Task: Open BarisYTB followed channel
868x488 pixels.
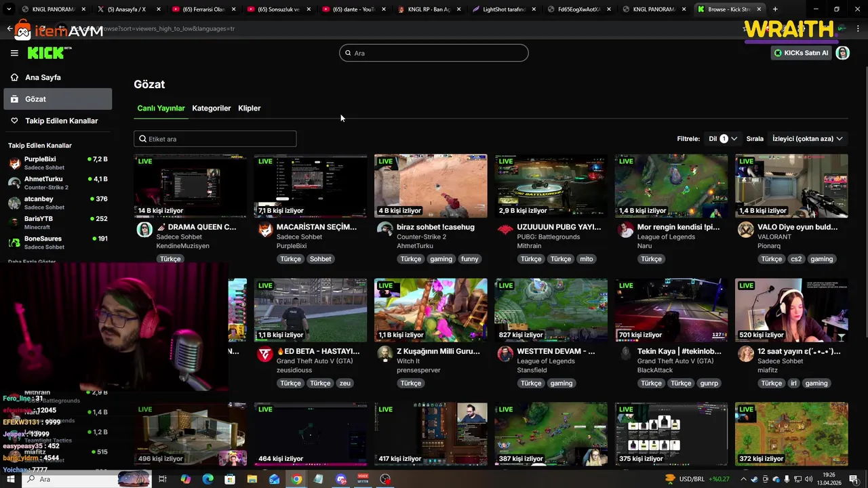Action: click(x=58, y=223)
